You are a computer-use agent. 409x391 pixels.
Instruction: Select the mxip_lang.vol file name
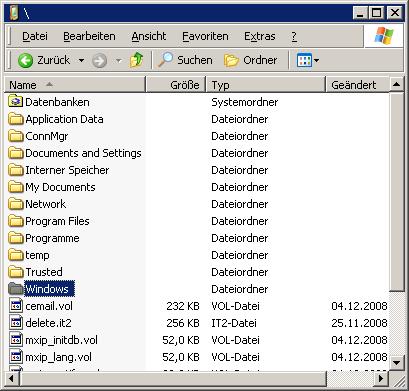[59, 357]
